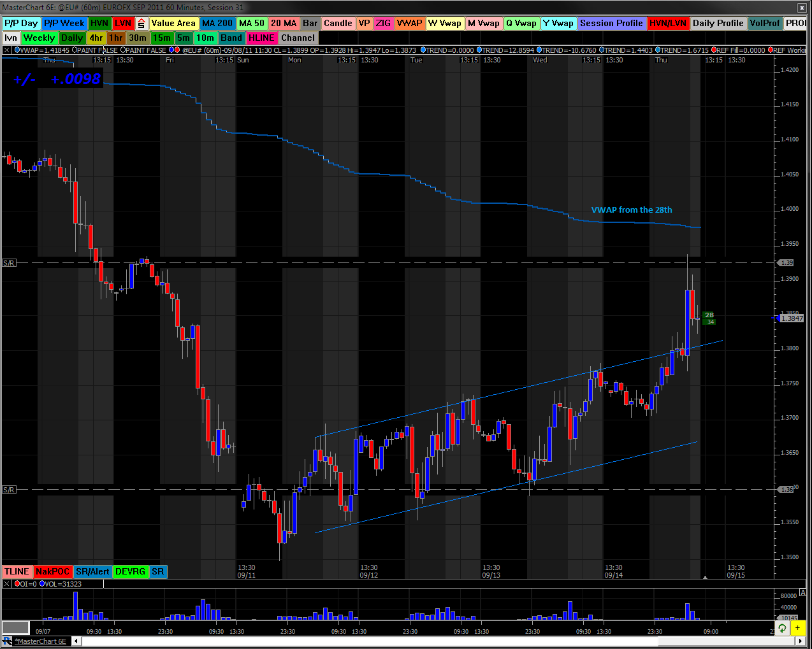Click the green refresh icon bottom right
Image resolution: width=812 pixels, height=649 pixels.
click(782, 628)
